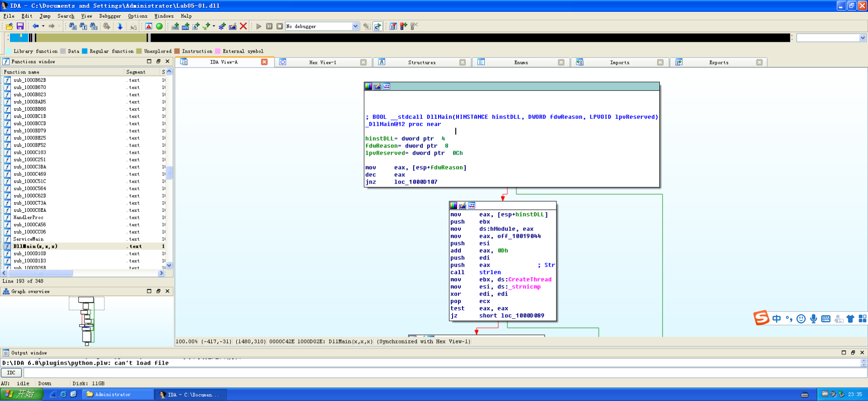Switch to the Hex View-1 tab
868x401 pixels.
point(322,62)
